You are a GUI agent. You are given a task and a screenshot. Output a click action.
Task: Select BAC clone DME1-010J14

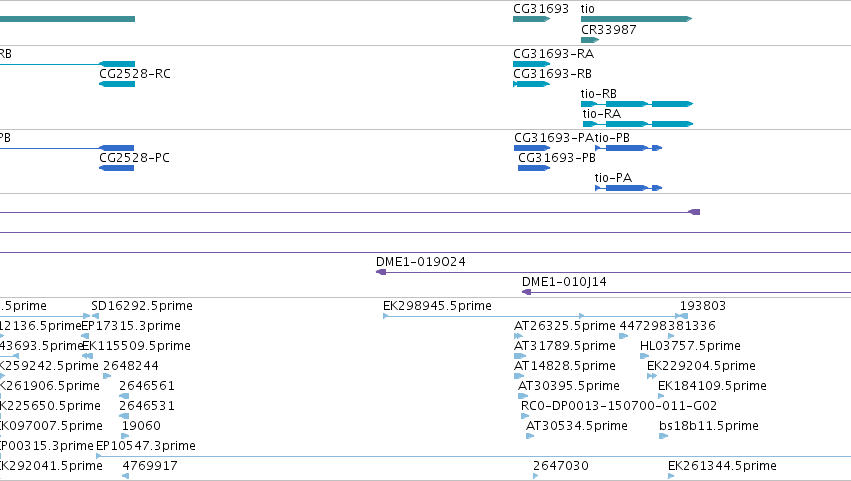[x=564, y=282]
